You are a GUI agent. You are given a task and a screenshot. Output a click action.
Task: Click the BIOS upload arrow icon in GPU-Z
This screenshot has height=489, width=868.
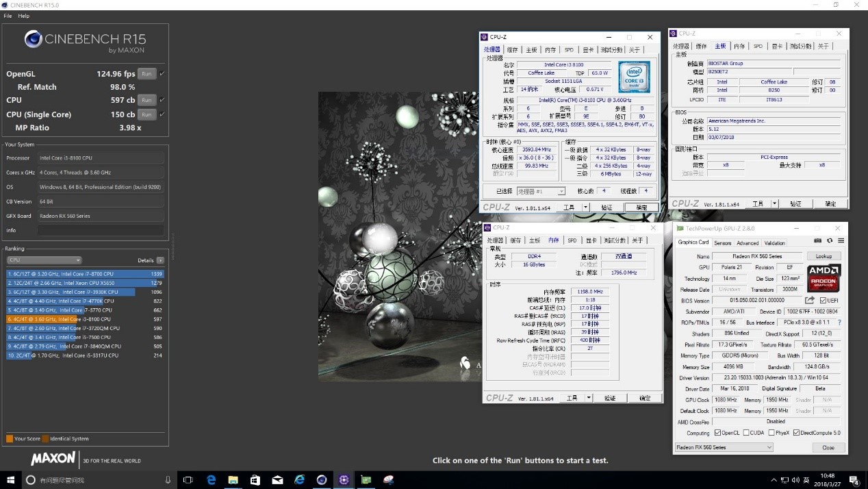click(x=810, y=300)
